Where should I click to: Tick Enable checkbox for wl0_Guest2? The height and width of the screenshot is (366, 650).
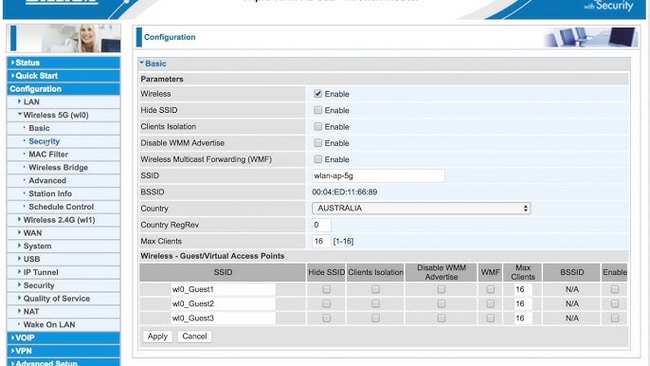[x=615, y=304]
